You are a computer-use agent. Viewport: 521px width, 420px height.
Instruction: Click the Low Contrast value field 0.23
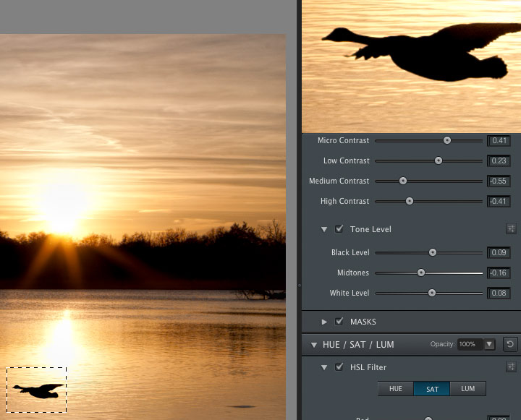click(x=499, y=160)
